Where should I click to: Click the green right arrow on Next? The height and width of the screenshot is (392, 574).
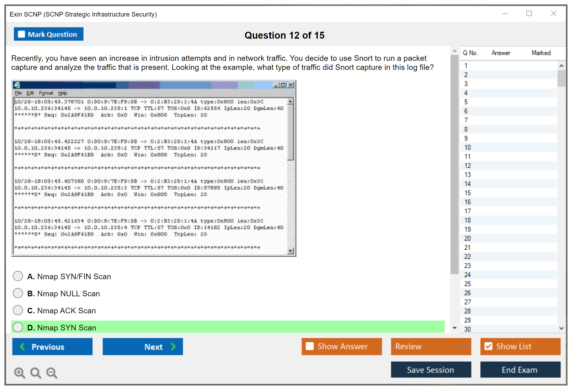pyautogui.click(x=173, y=346)
